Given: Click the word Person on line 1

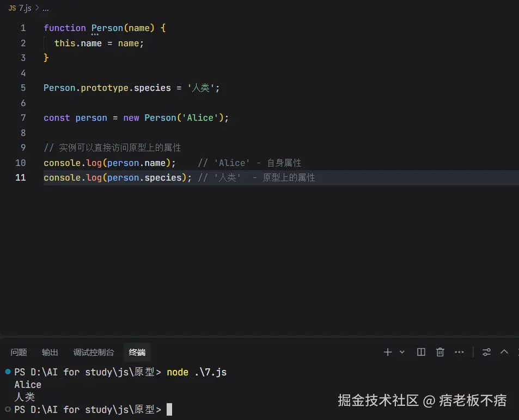Looking at the screenshot, I should pyautogui.click(x=107, y=28).
